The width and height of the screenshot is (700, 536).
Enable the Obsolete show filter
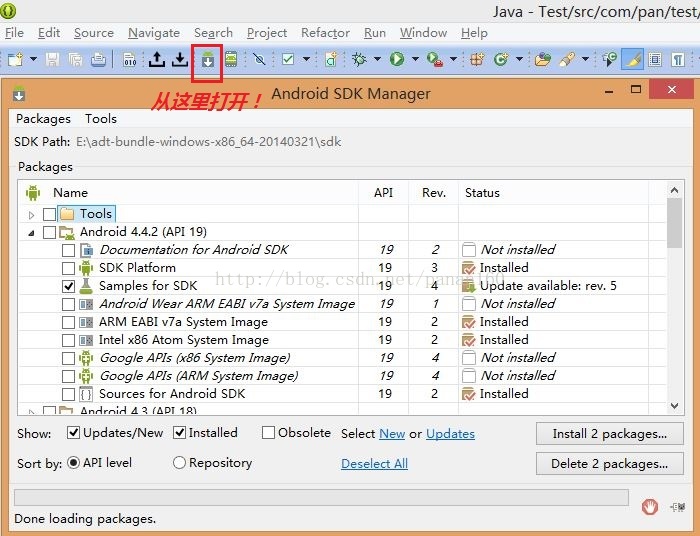tap(268, 432)
